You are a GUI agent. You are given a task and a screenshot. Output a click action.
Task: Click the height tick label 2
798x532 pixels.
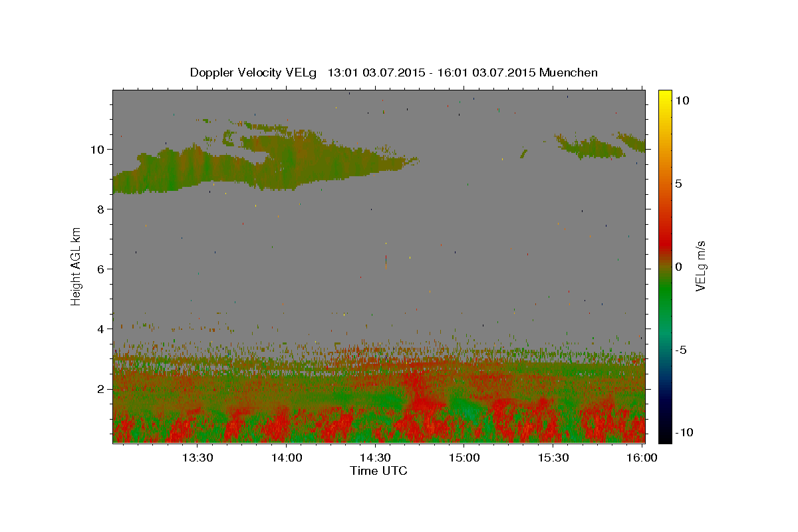[99, 389]
